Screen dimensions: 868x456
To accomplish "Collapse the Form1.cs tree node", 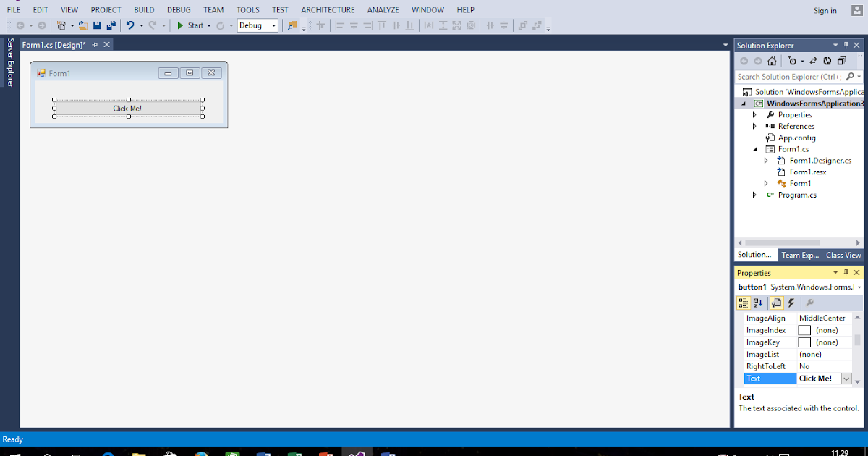I will pos(755,148).
